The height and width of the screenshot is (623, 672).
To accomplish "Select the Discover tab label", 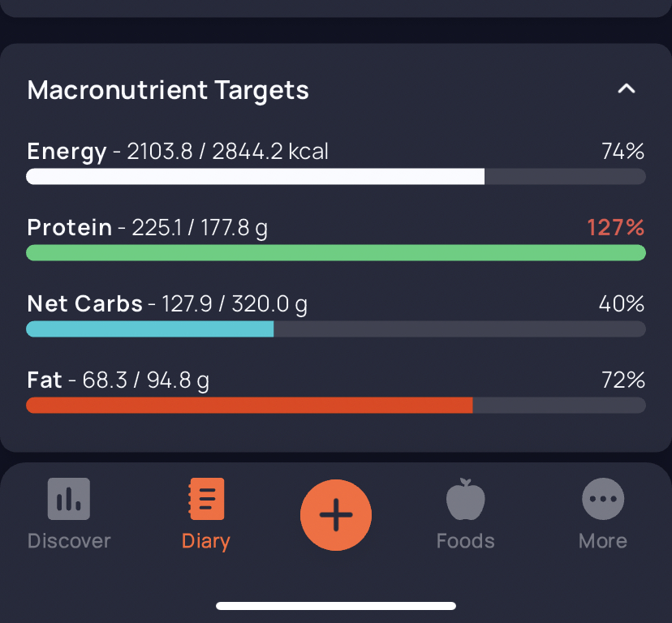I will pos(69,541).
